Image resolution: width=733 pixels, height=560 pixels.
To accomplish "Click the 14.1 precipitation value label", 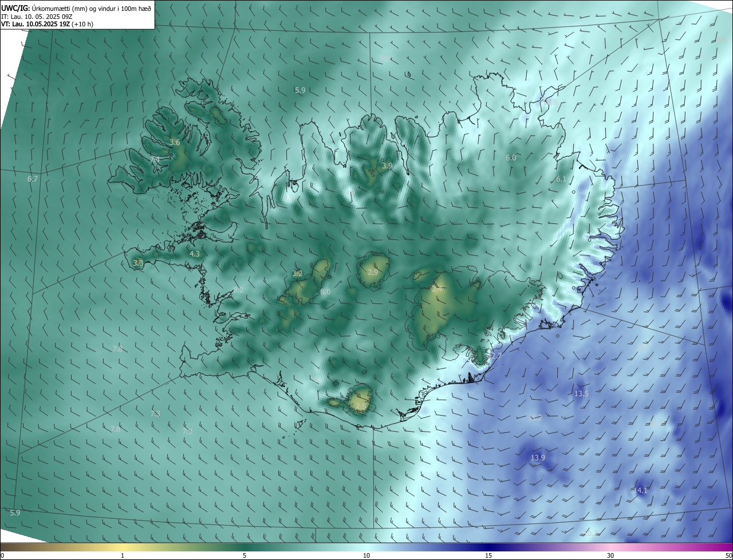I will (x=640, y=491).
